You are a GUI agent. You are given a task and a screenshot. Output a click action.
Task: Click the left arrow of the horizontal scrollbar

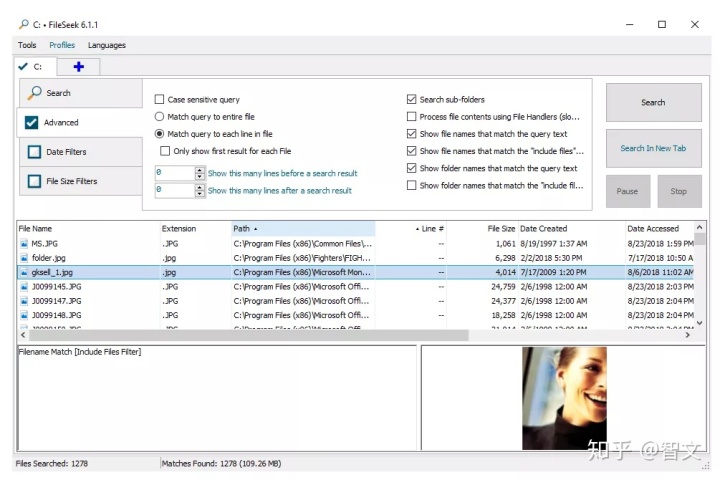coord(23,335)
